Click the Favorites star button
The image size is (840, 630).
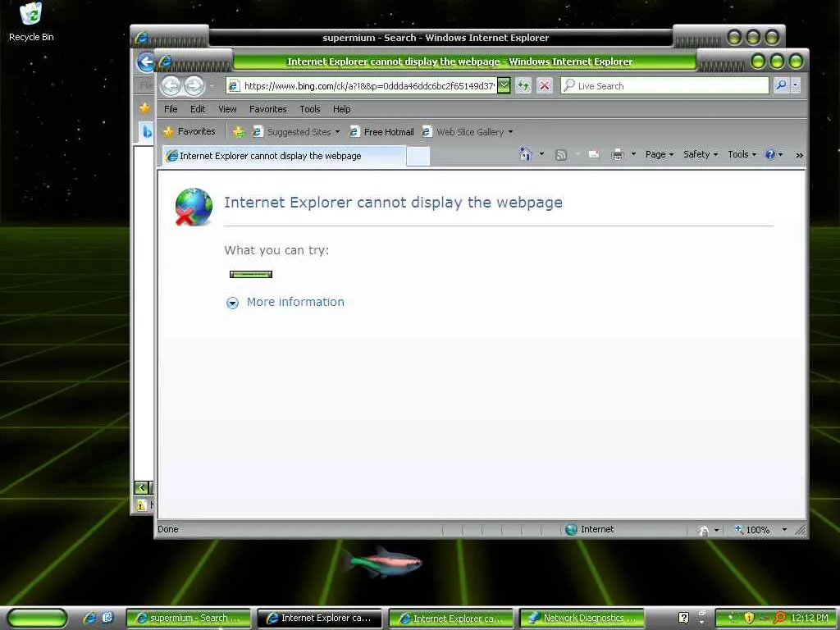[x=189, y=131]
